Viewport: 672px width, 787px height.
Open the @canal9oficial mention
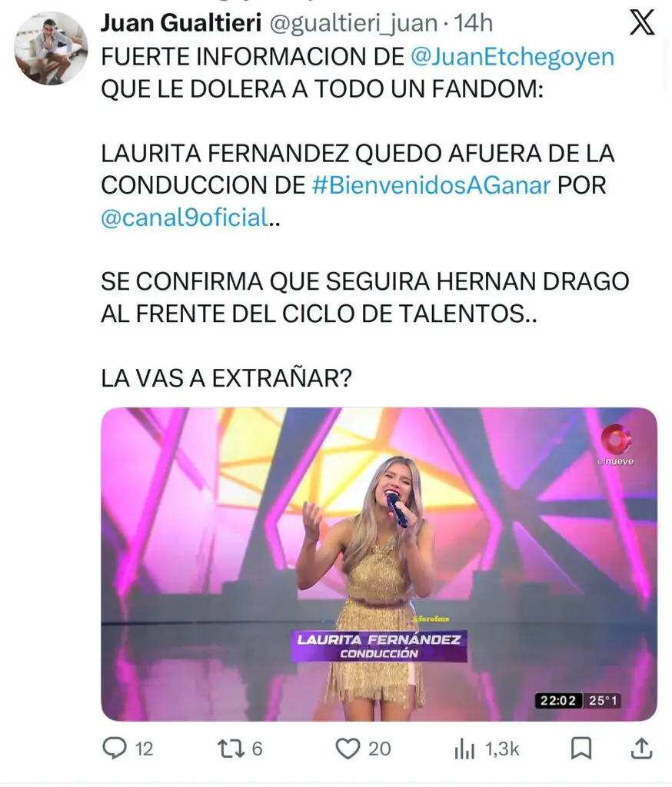tap(185, 218)
